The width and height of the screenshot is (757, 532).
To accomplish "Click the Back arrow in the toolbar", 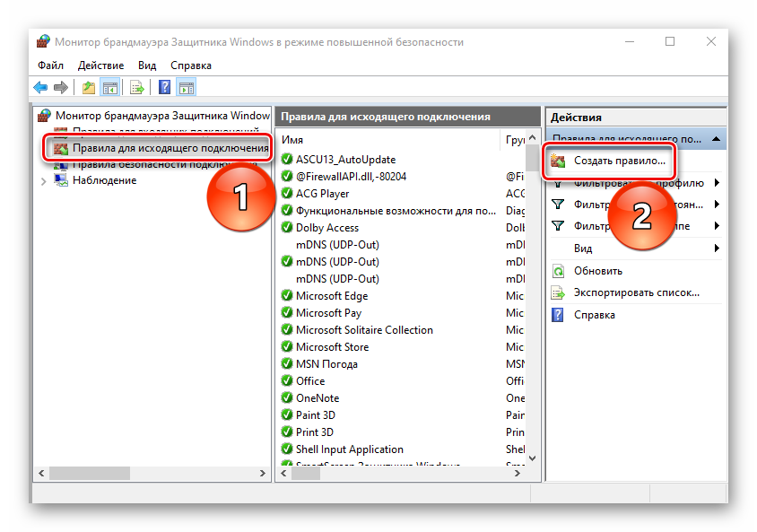I will click(40, 87).
